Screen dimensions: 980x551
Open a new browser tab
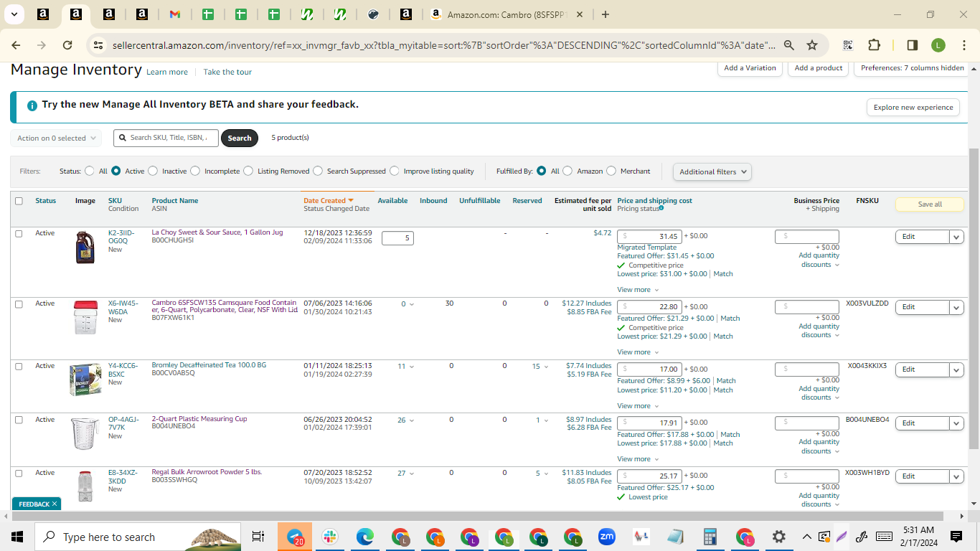pos(606,14)
